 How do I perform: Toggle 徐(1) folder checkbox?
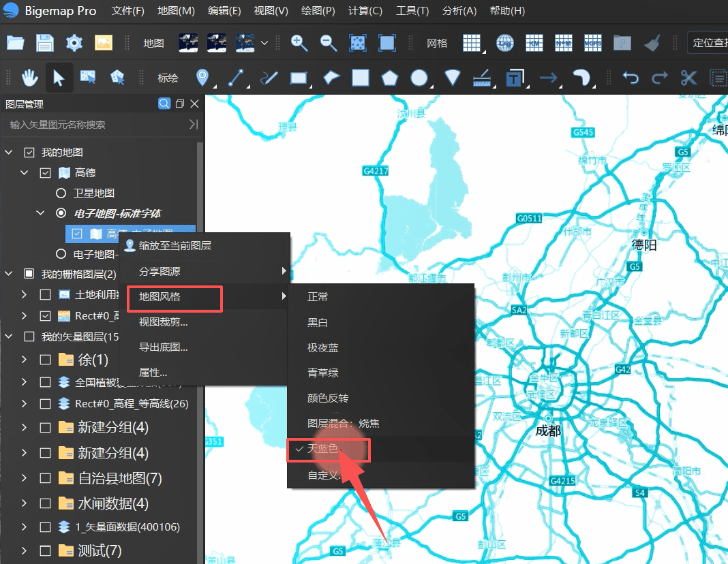coord(45,360)
